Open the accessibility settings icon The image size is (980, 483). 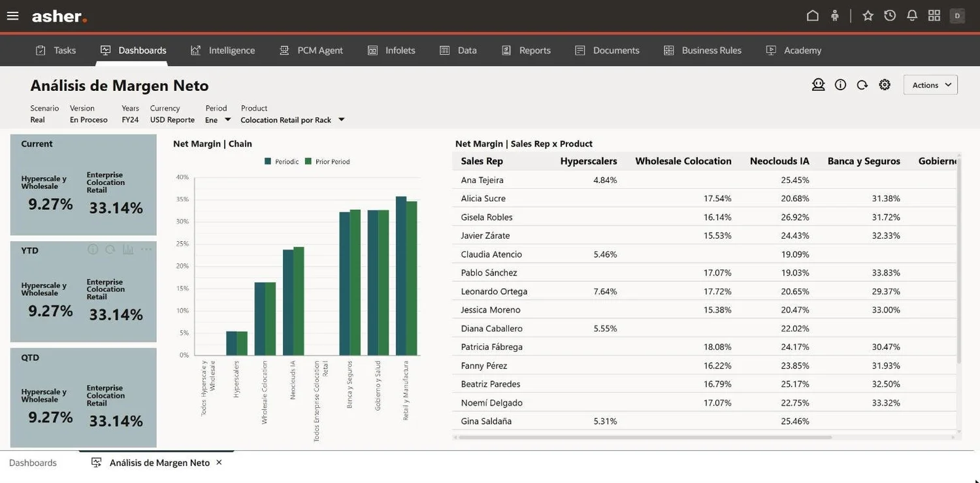[x=835, y=16]
